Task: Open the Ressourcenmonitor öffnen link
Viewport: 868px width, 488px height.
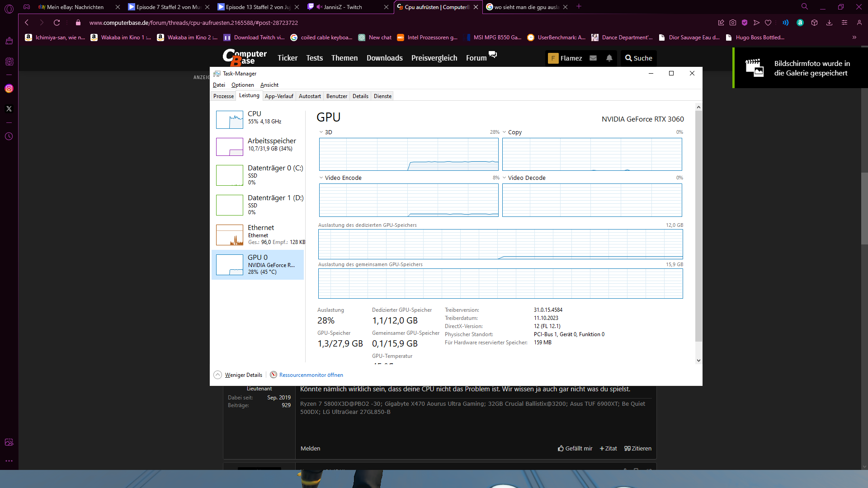Action: coord(311,375)
